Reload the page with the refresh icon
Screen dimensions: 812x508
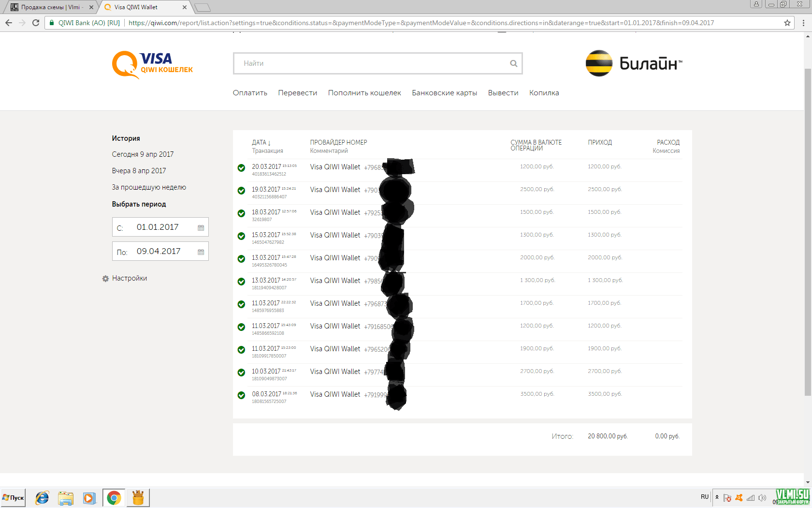tap(36, 23)
